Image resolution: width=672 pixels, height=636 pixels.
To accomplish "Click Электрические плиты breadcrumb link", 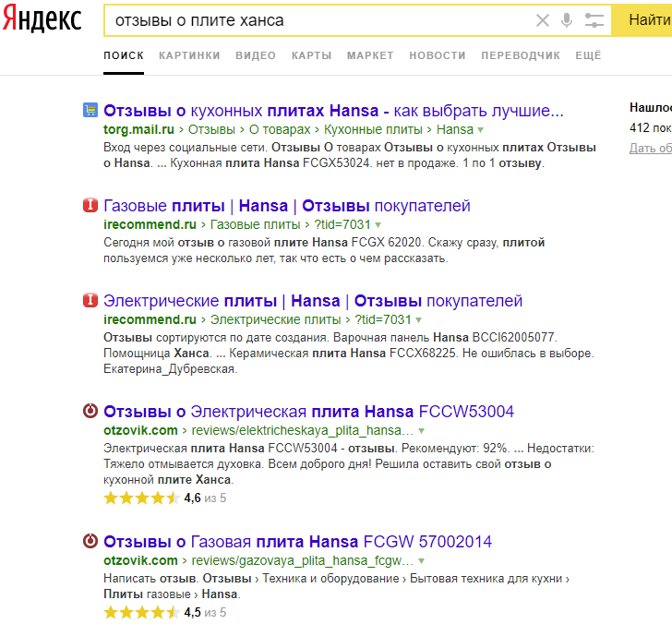I will (x=276, y=319).
